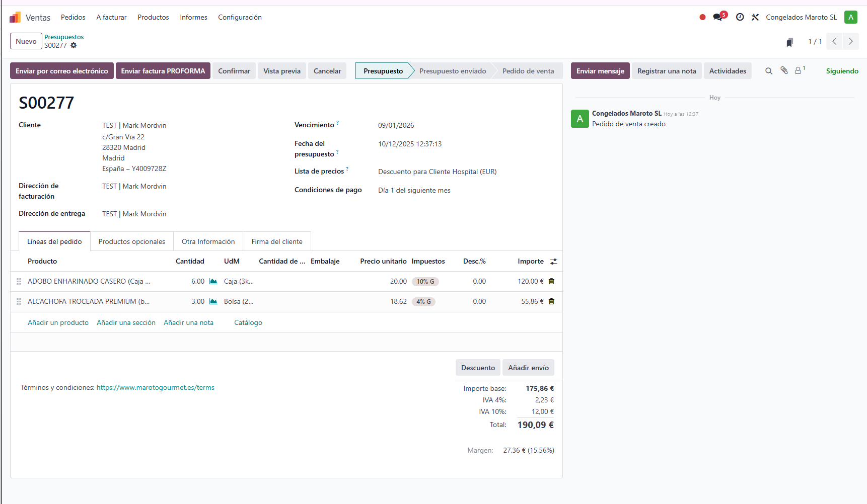Search messages with chatter magnifier icon
This screenshot has width=867, height=504.
769,71
